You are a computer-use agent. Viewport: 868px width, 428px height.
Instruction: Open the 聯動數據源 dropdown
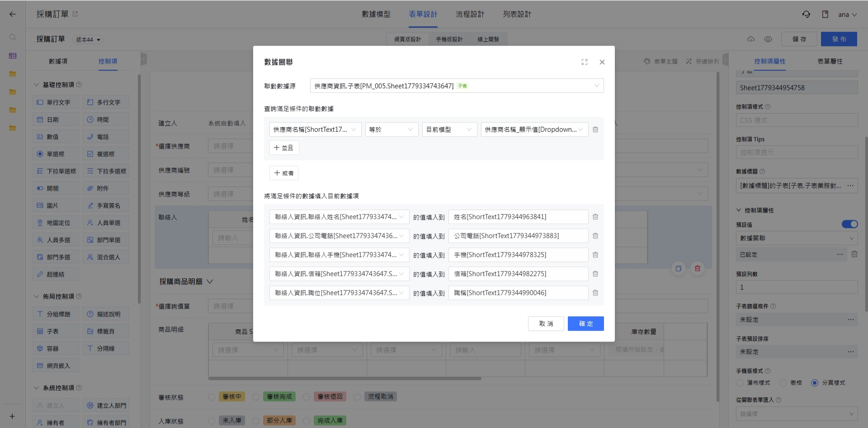pos(457,86)
